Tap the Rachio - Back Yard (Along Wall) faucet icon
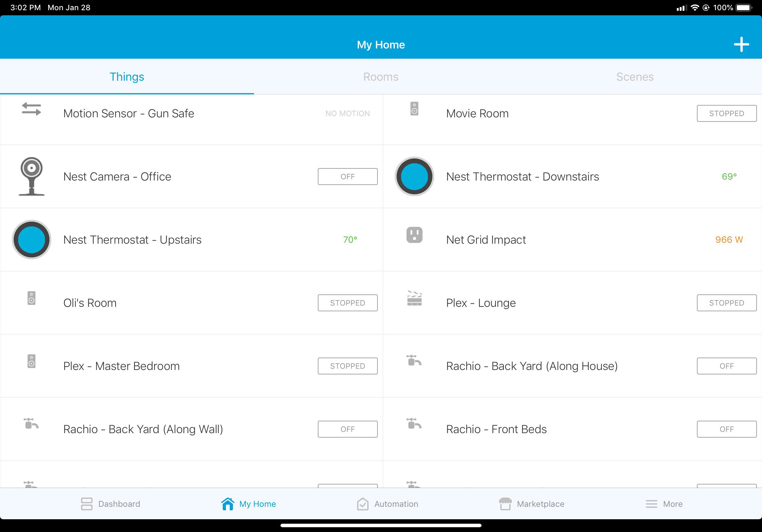This screenshot has width=762, height=532. (32, 423)
